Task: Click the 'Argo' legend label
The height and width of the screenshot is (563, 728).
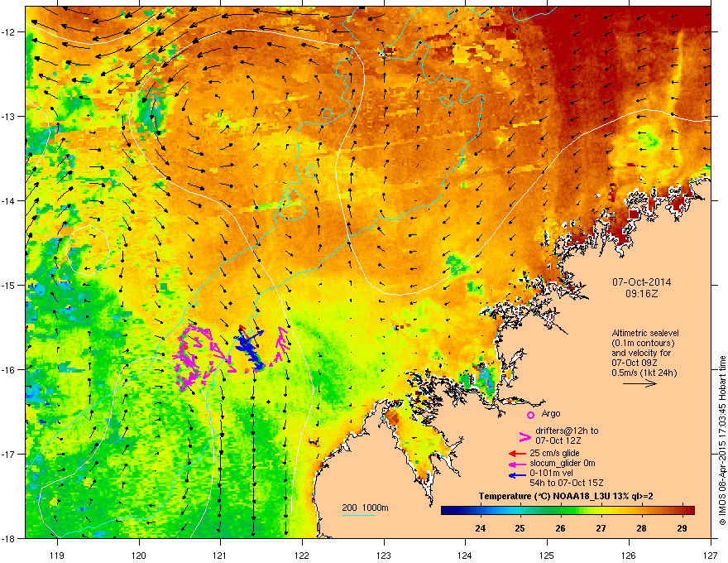Action: (x=551, y=413)
